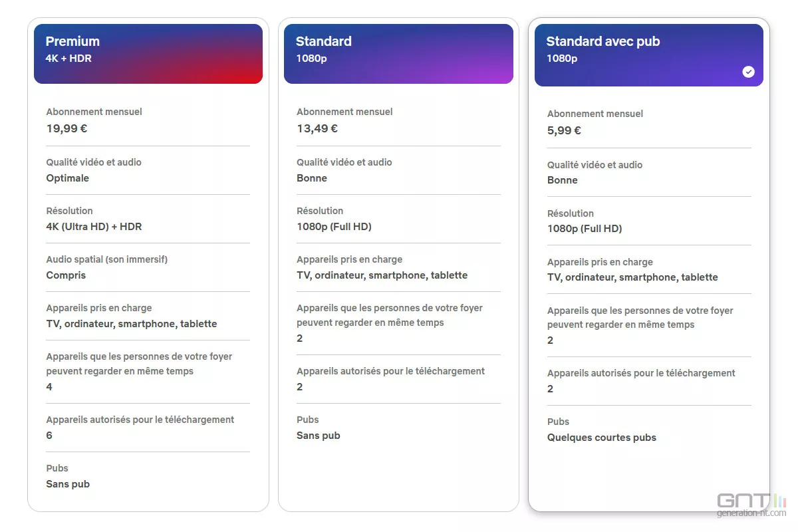Click the Premium card's "Optimale" quality value
Viewport: 798px width, 532px height.
click(67, 178)
